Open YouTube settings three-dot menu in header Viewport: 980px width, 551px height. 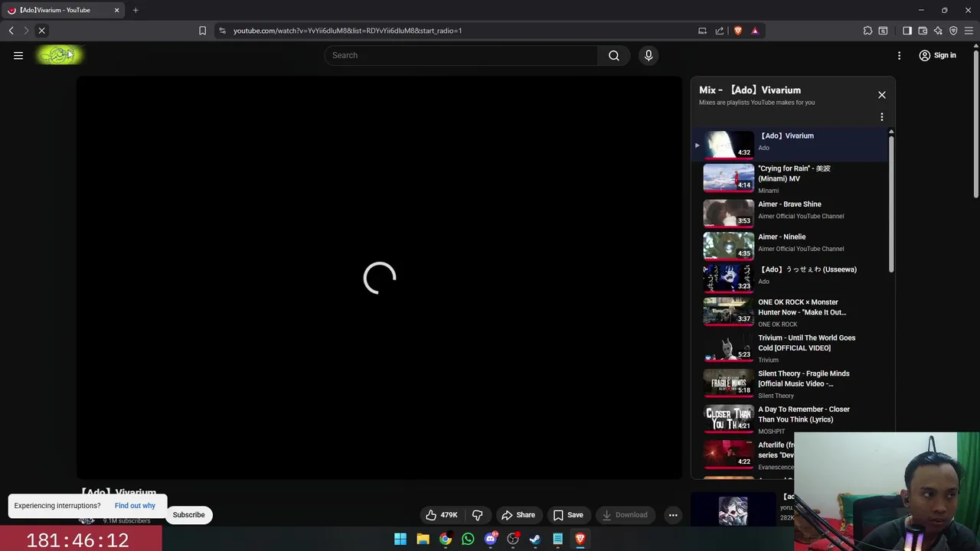pos(900,55)
